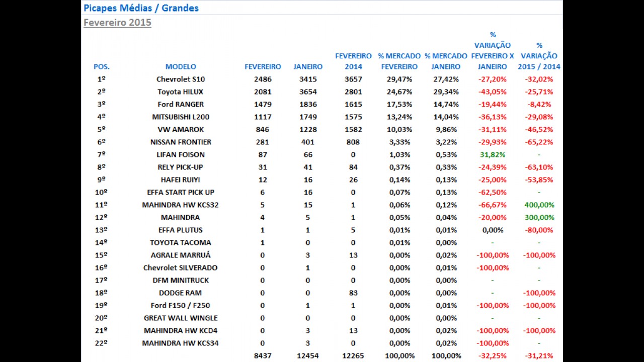This screenshot has height=362, width=644.
Task: Select the 'MAHINDRA HW KCS32' model cell
Action: pyautogui.click(x=181, y=205)
